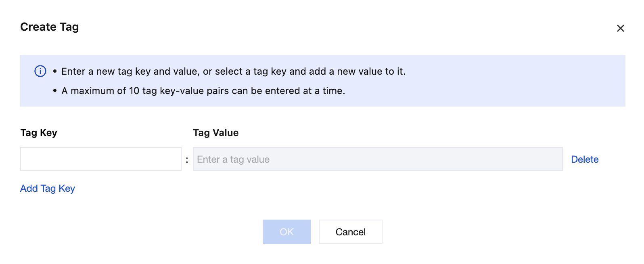Click the "Tag Value" column label
The height and width of the screenshot is (264, 644).
(215, 133)
